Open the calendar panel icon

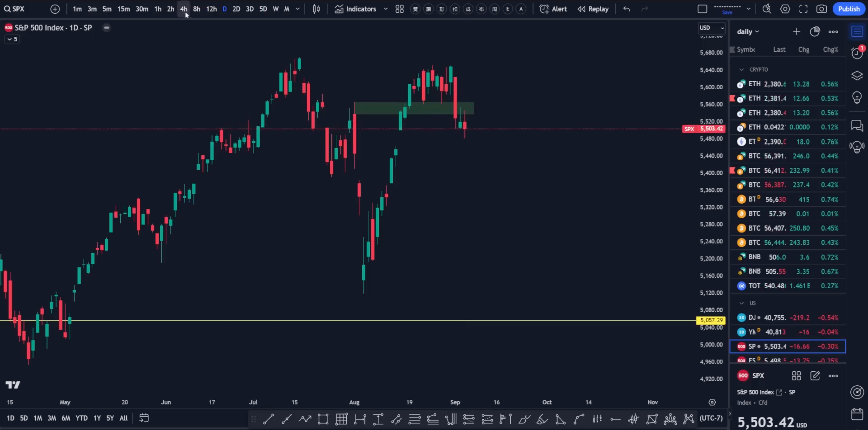click(x=857, y=414)
